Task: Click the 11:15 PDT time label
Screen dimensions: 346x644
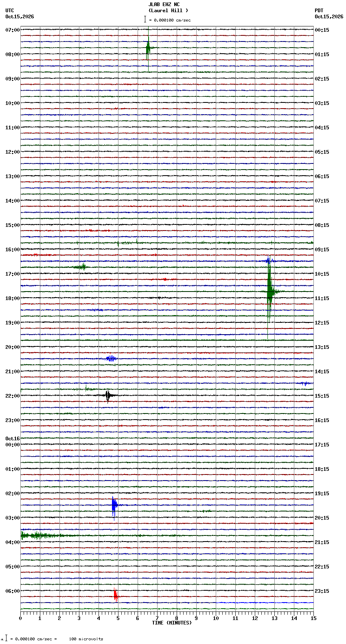Action: pos(322,298)
